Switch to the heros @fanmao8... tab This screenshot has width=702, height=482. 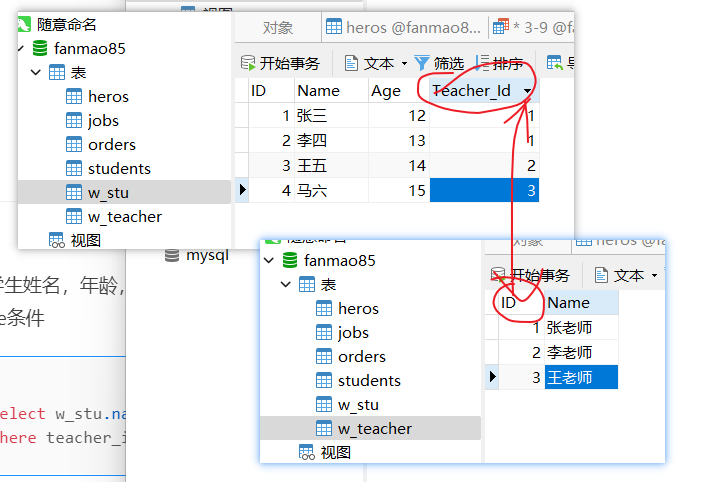403,28
